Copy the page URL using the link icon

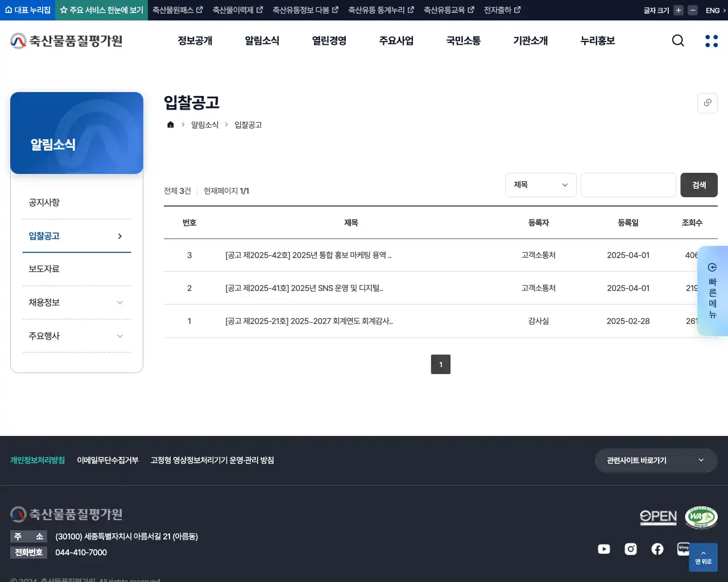(707, 103)
